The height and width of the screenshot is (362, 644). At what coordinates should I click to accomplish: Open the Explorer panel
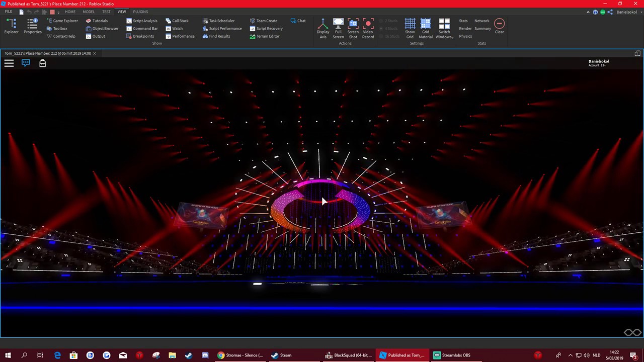click(11, 27)
